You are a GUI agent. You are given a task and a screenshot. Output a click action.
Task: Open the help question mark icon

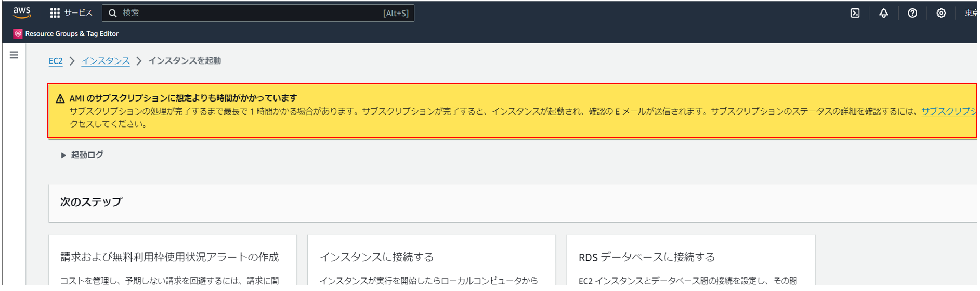[x=912, y=13]
